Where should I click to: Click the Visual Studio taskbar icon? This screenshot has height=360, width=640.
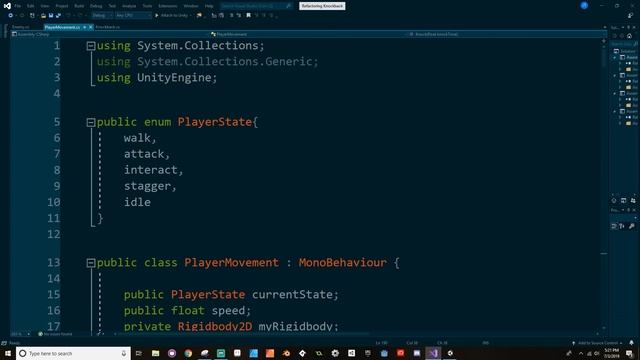(433, 353)
